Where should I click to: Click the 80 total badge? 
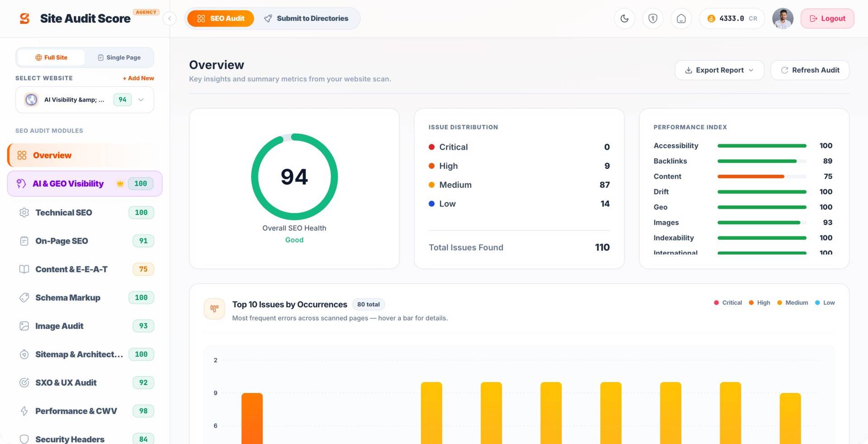[368, 304]
